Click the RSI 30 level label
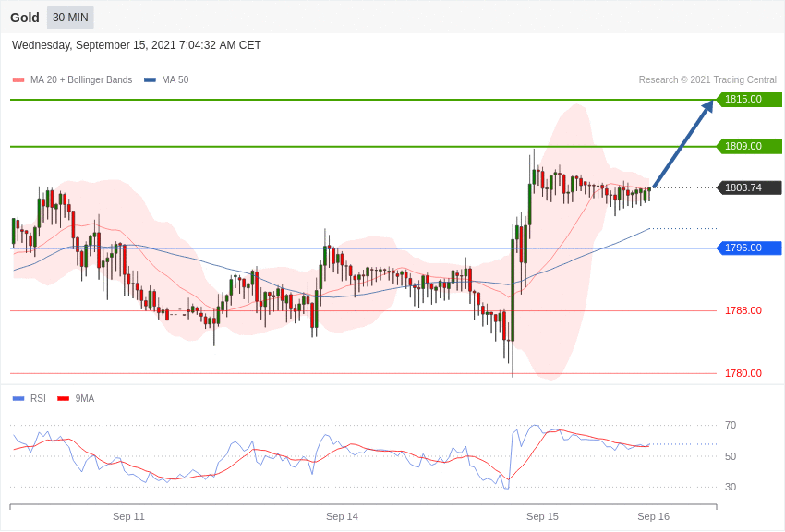This screenshot has width=785, height=532. point(731,487)
